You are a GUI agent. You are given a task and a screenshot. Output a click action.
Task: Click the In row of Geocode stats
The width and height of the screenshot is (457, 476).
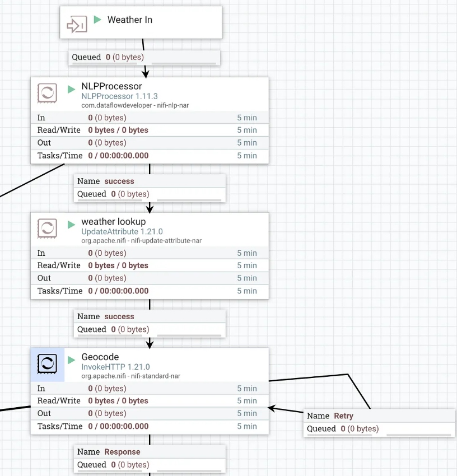pos(150,389)
